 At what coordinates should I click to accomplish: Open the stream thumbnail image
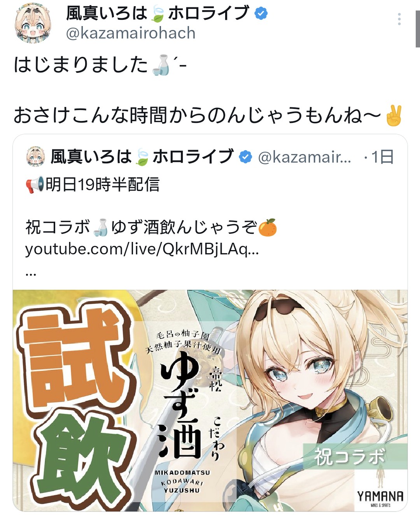(210, 401)
